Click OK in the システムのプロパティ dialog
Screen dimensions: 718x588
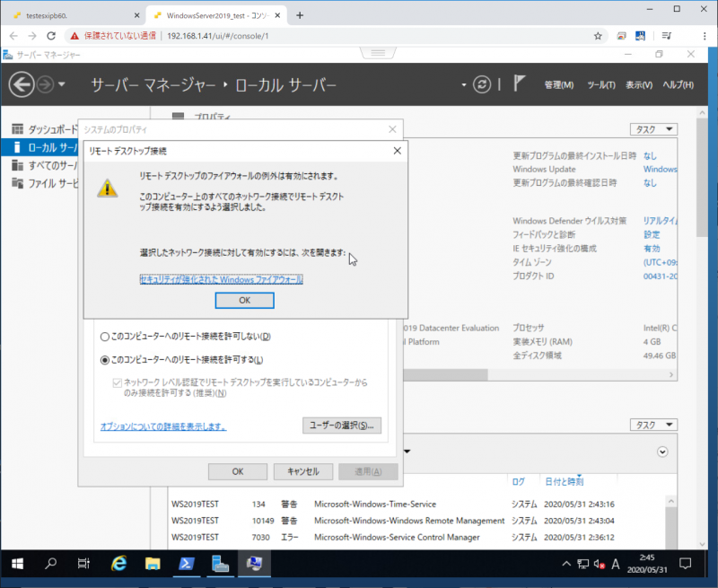238,471
